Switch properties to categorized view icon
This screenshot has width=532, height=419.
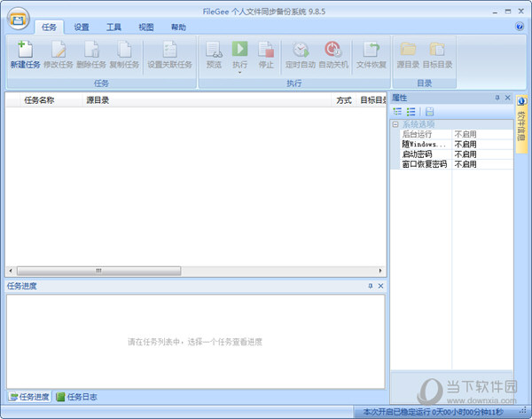pyautogui.click(x=397, y=112)
